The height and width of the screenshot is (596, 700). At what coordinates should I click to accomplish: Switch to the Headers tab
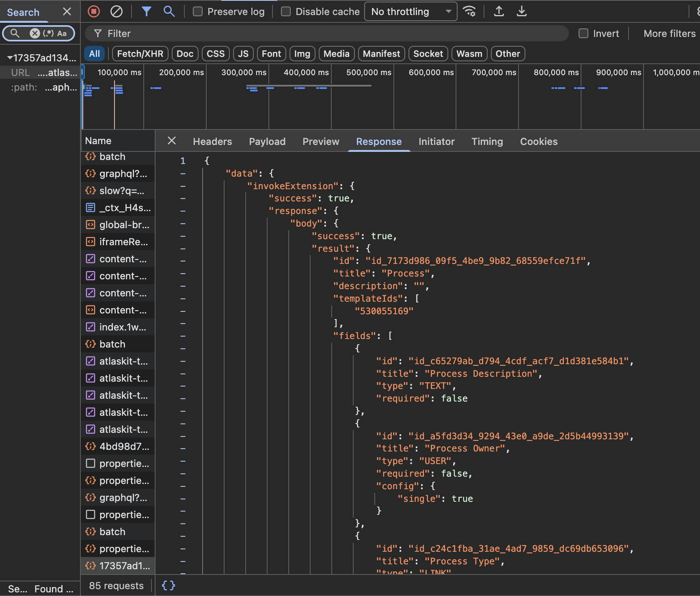click(x=212, y=141)
